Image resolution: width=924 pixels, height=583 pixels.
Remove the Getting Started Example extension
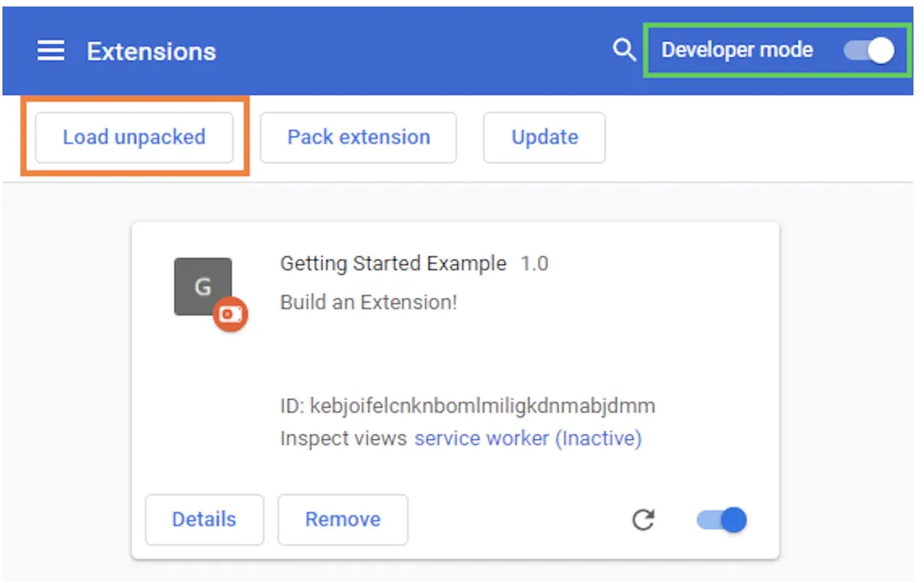pyautogui.click(x=342, y=519)
